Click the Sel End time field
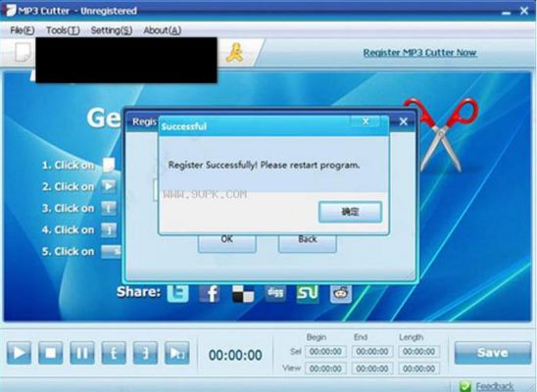537x392 pixels. (x=372, y=352)
